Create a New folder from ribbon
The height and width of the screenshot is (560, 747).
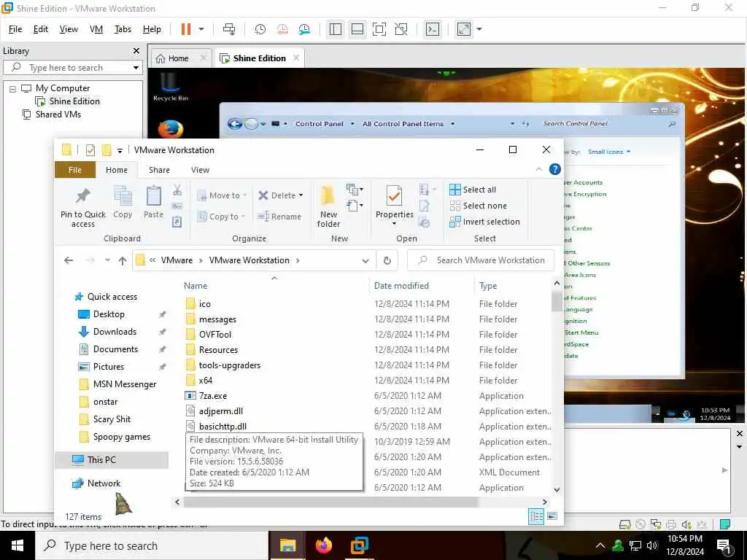coord(328,208)
